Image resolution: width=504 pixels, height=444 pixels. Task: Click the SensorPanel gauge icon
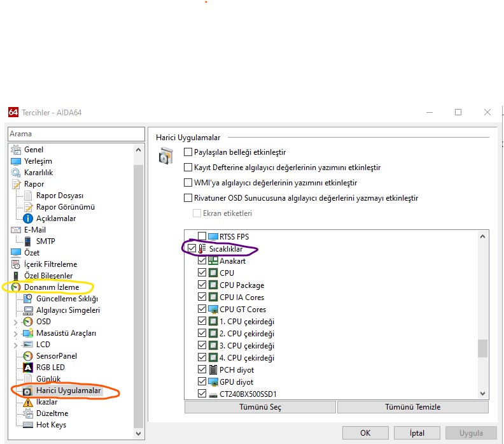coord(28,356)
